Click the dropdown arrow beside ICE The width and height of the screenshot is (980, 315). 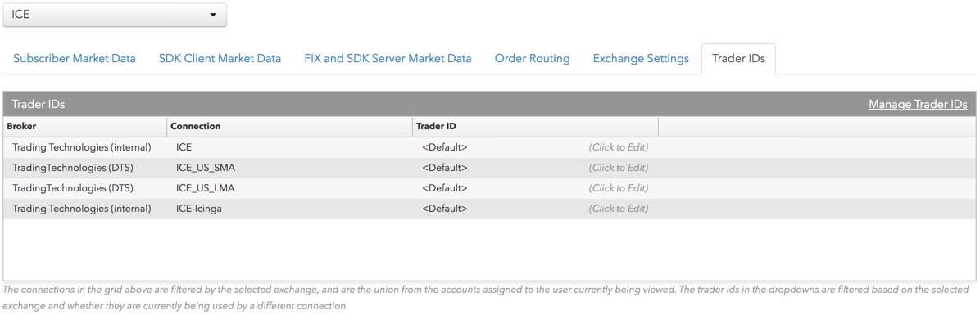point(213,15)
